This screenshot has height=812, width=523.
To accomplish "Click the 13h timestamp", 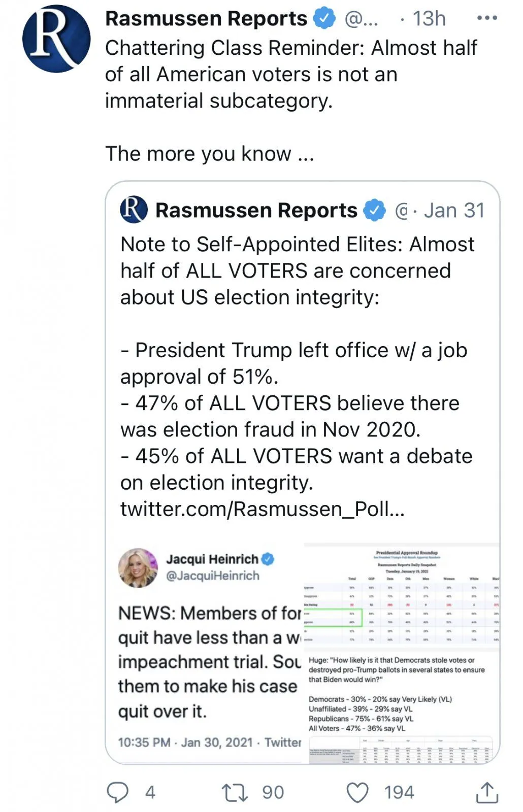I will [x=429, y=19].
